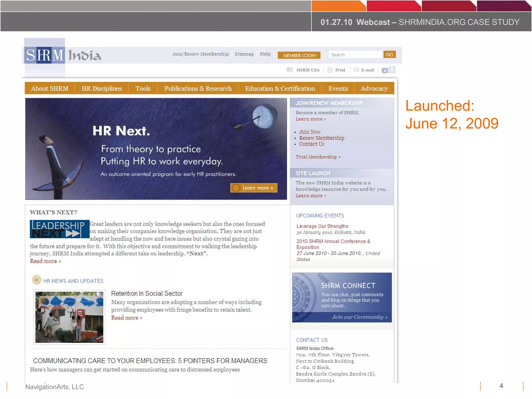Click the Webcast SHRMINDIA.ORG CASE STUDY title

420,22
